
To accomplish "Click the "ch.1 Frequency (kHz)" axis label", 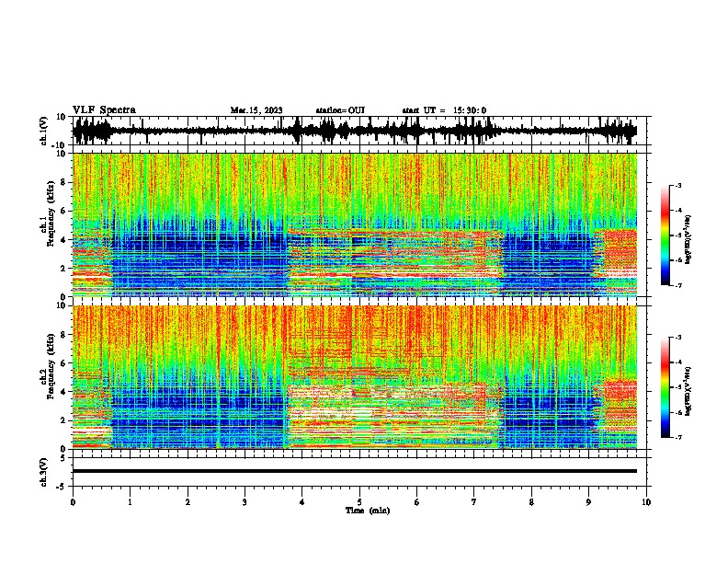I will click(x=48, y=214).
